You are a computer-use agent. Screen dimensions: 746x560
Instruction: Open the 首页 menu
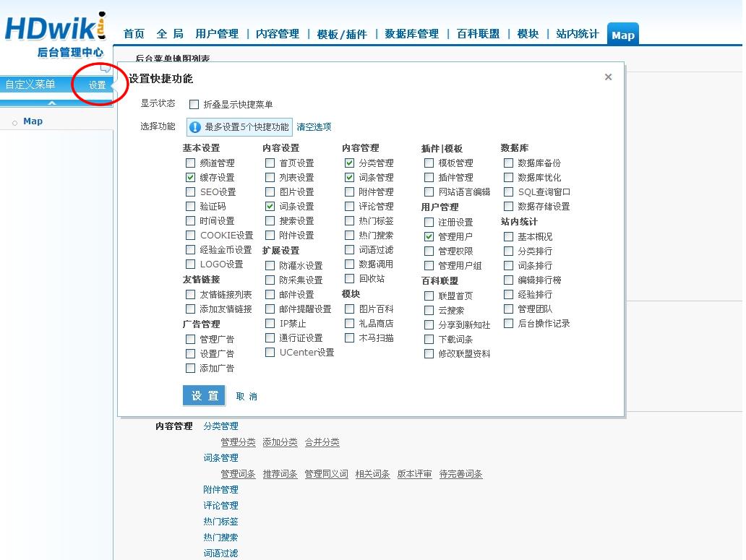tap(134, 34)
